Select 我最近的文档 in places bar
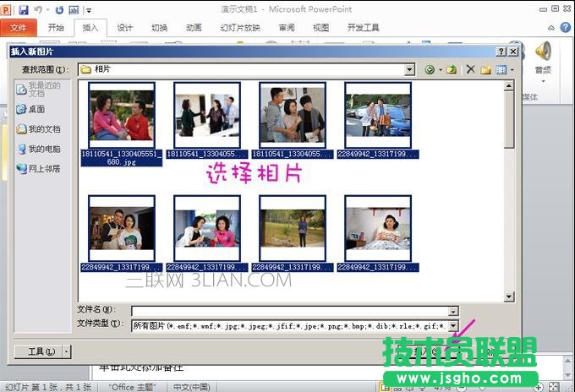 [x=39, y=89]
